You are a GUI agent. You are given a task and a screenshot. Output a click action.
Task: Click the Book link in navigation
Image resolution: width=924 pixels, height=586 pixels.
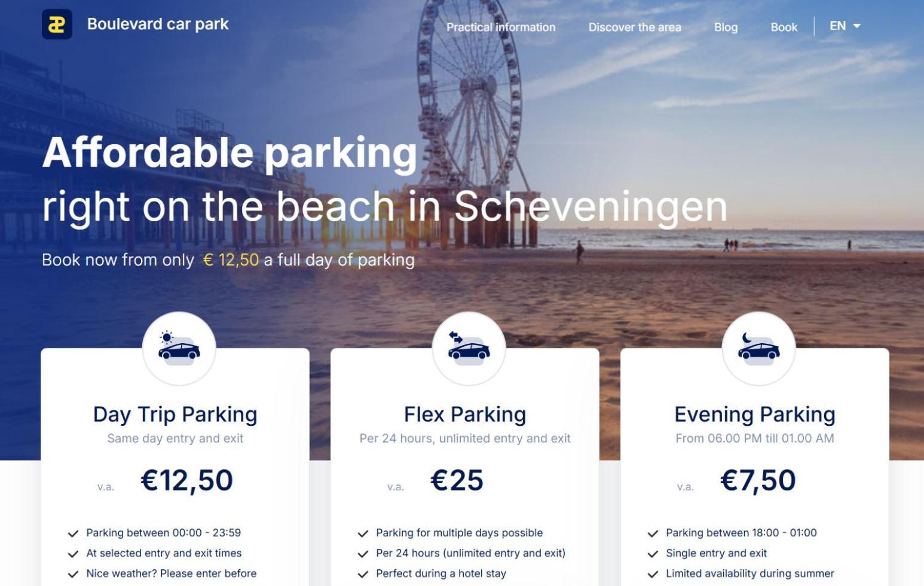pos(784,27)
